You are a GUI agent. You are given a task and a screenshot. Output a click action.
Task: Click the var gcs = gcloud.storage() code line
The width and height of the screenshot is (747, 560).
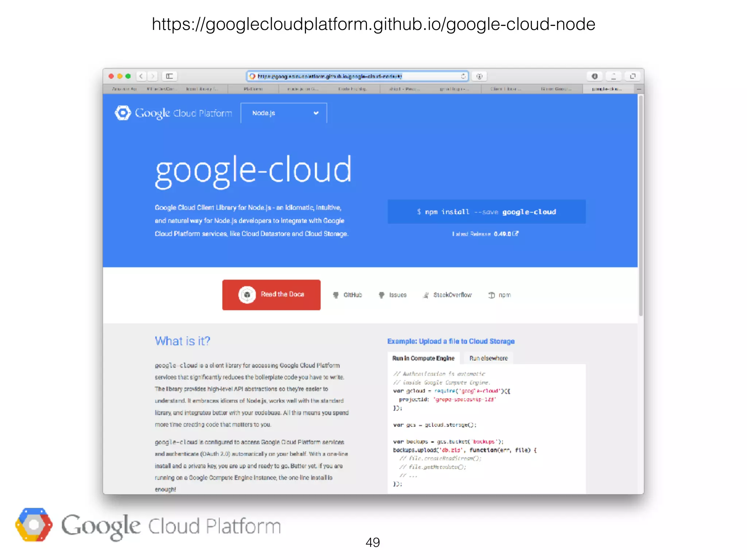(435, 425)
